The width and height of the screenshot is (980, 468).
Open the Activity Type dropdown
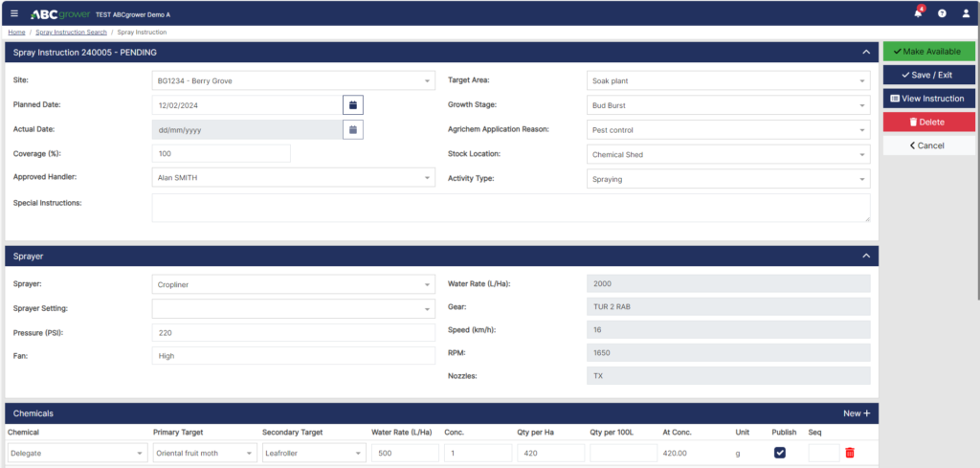(728, 178)
